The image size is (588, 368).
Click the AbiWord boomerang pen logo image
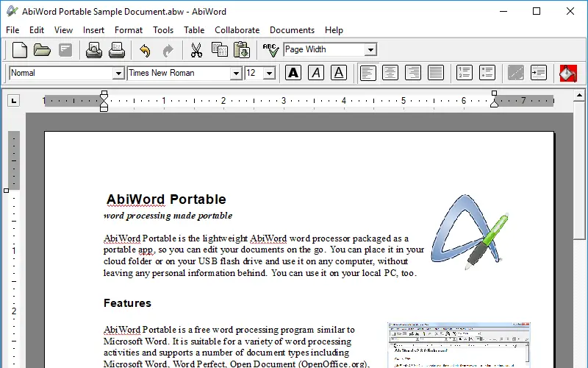pos(470,232)
